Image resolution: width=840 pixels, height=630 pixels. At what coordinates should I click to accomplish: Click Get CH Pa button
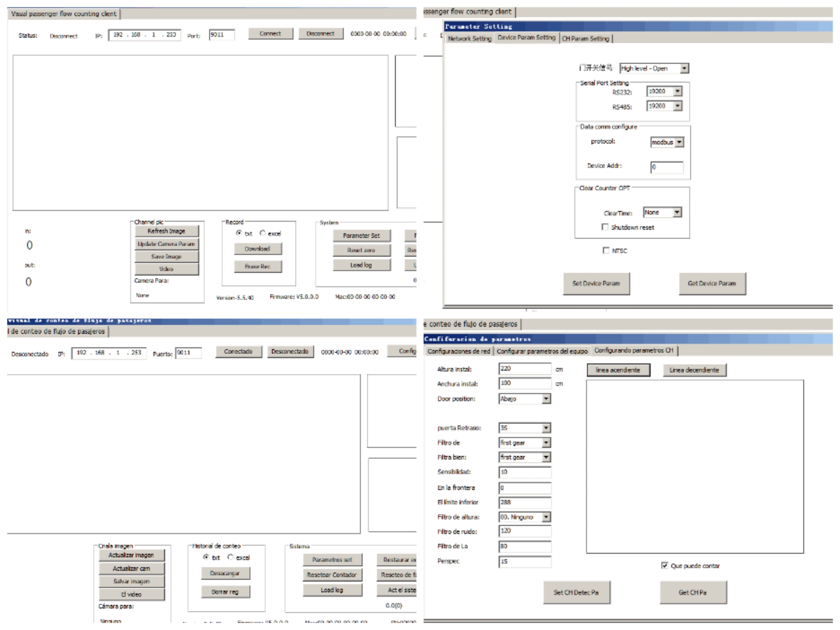point(693,593)
